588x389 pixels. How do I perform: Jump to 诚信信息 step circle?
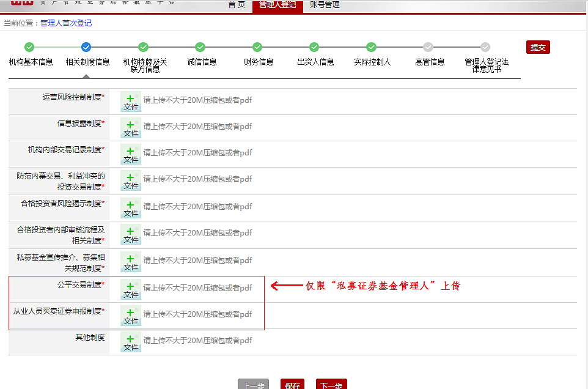click(200, 47)
